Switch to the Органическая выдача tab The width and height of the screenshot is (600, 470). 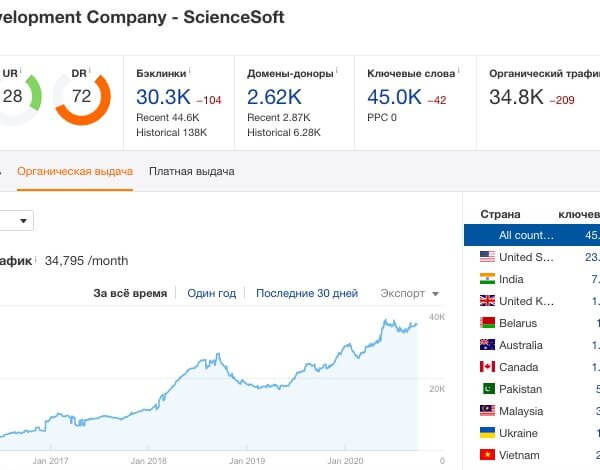75,171
